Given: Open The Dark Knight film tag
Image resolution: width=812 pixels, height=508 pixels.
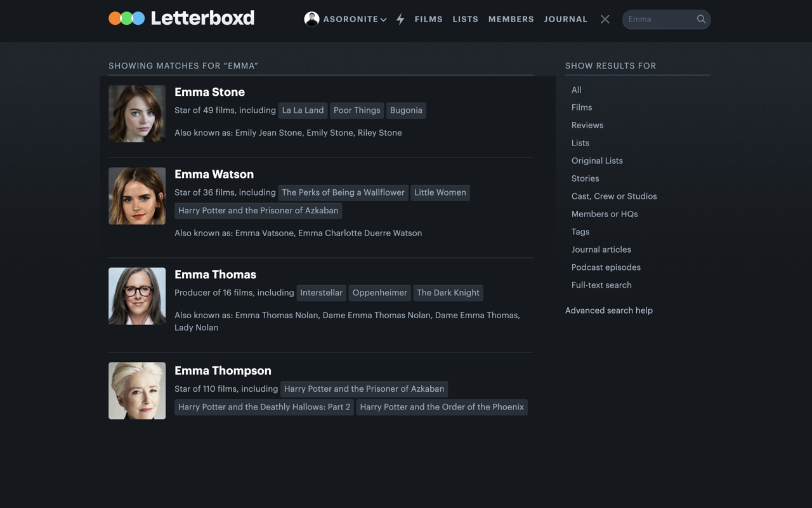Looking at the screenshot, I should [x=449, y=293].
